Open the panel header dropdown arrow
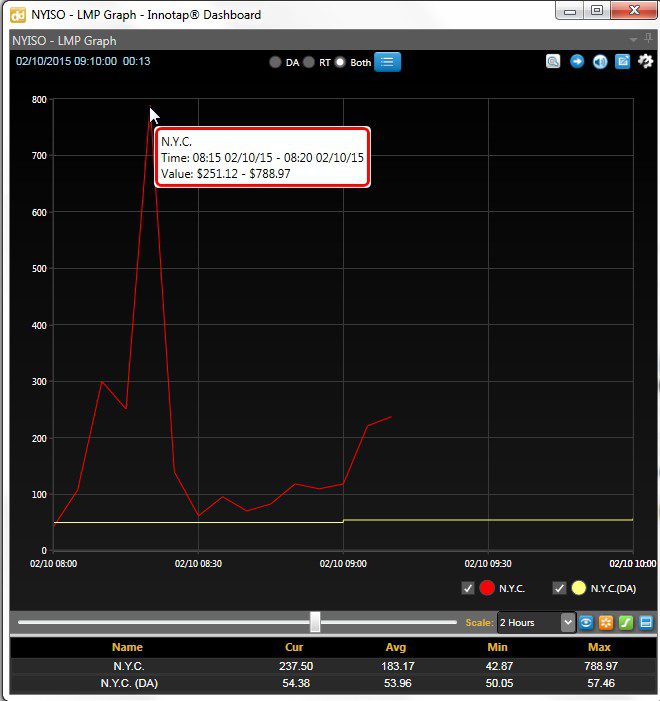The height and width of the screenshot is (701, 660). tap(633, 40)
